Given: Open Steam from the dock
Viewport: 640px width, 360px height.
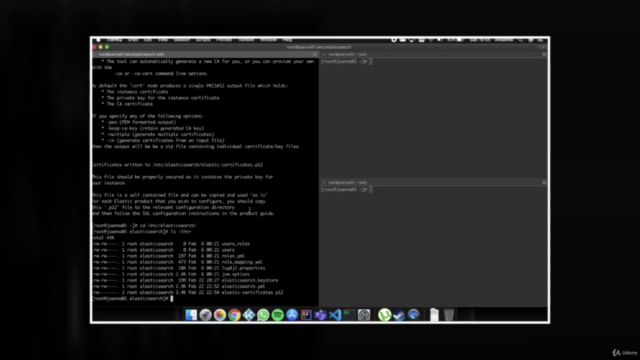Looking at the screenshot, I should pos(399,315).
